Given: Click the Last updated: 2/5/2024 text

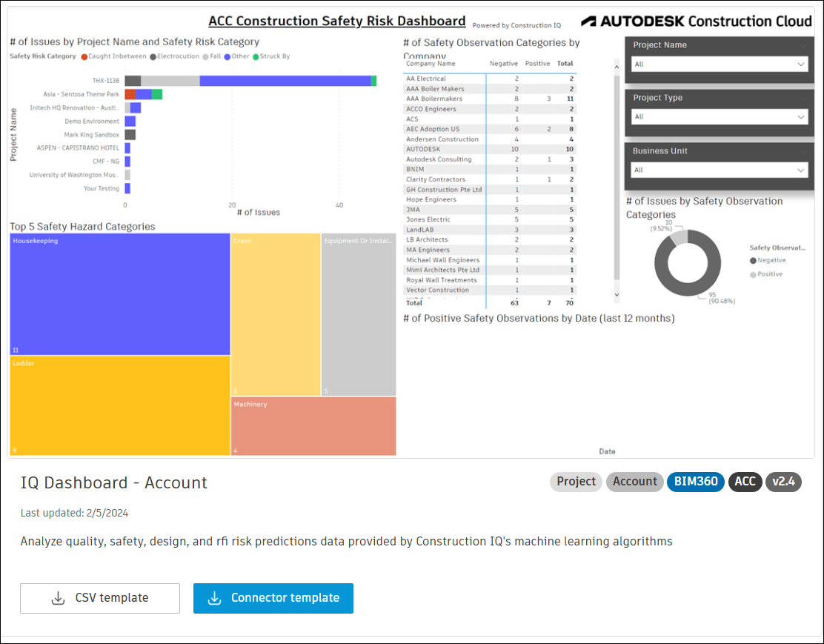Looking at the screenshot, I should 74,513.
